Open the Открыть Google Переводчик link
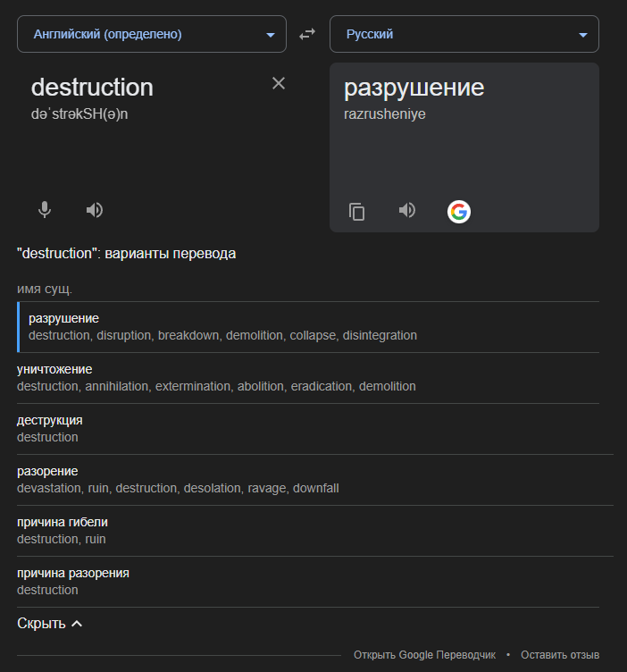Screen dimensions: 627x672 click(x=424, y=655)
